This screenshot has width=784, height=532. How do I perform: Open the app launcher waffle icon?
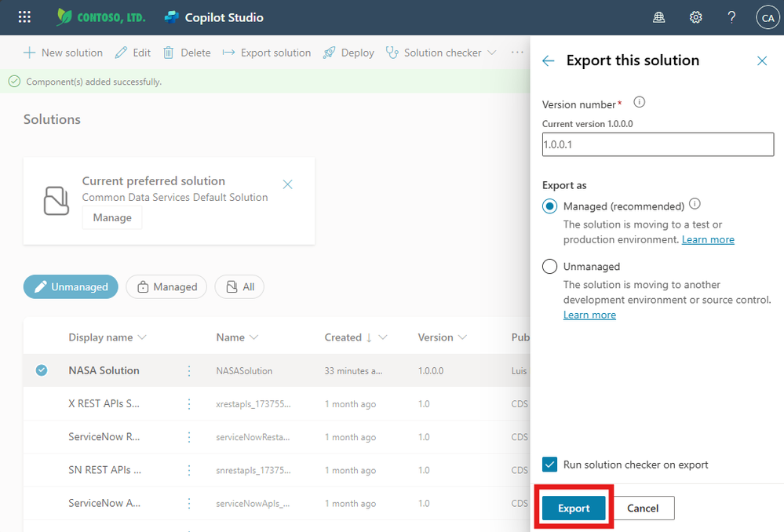tap(24, 17)
